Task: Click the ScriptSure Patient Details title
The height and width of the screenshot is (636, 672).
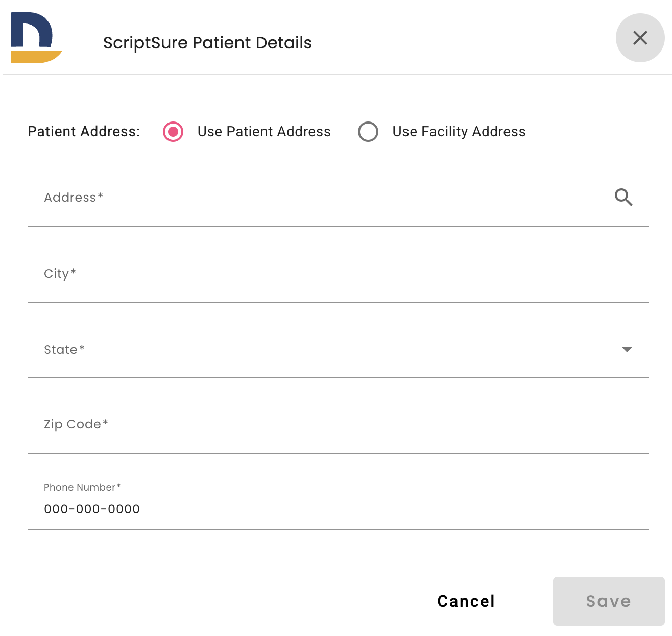Action: pos(207,43)
